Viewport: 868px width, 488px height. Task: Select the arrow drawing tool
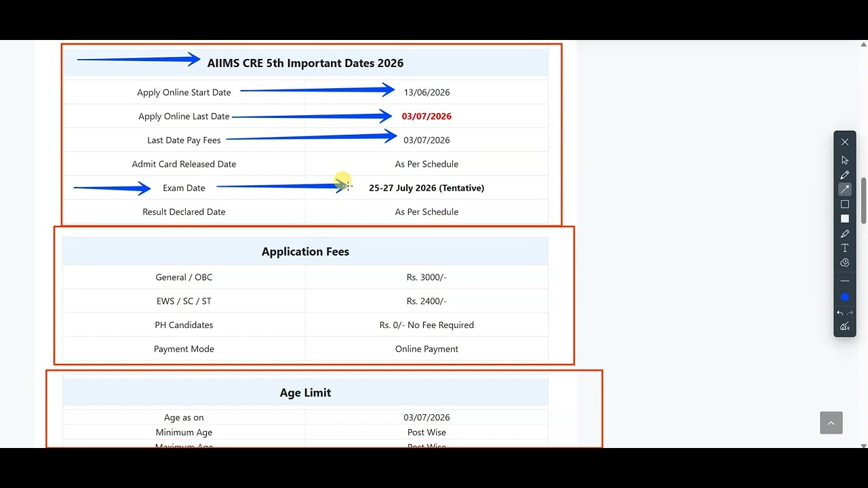click(844, 190)
